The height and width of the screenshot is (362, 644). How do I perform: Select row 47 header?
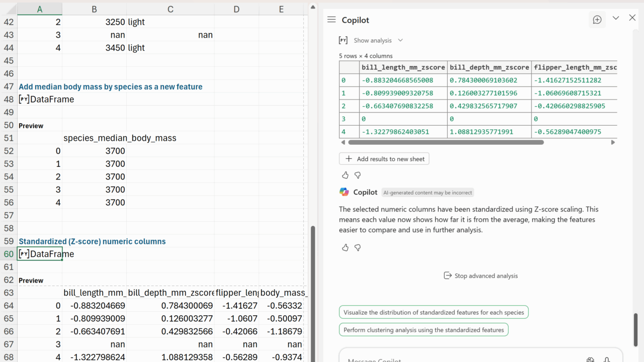pyautogui.click(x=9, y=86)
